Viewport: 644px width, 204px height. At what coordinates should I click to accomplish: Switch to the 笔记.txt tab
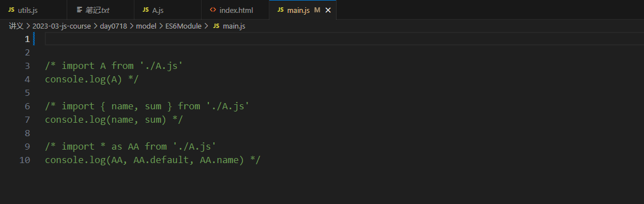tap(101, 10)
